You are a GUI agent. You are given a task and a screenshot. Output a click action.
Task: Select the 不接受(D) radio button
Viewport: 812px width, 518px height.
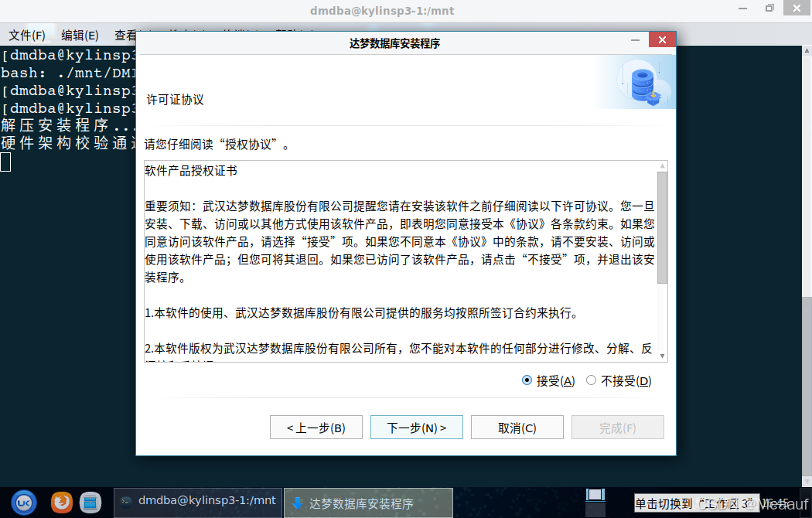pos(619,381)
